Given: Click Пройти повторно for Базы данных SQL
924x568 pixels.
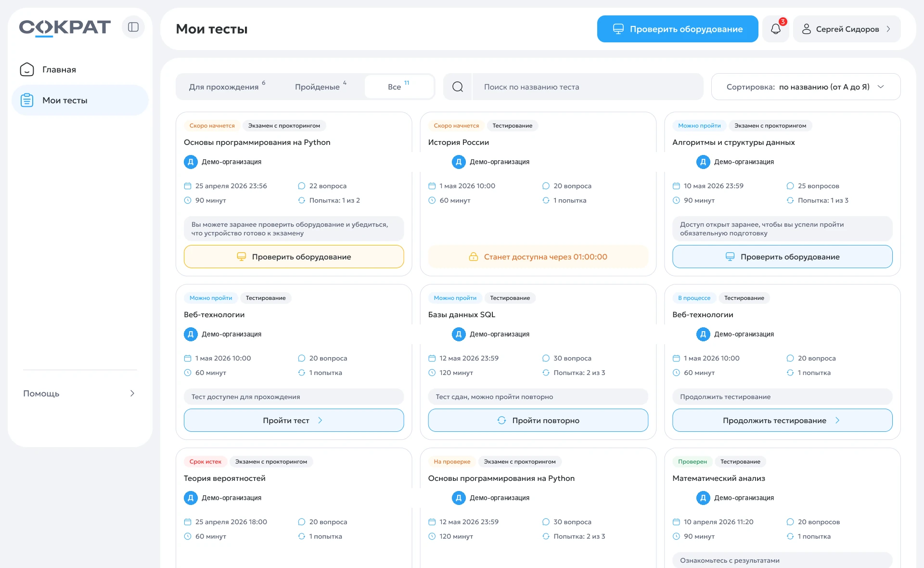Looking at the screenshot, I should [x=538, y=420].
